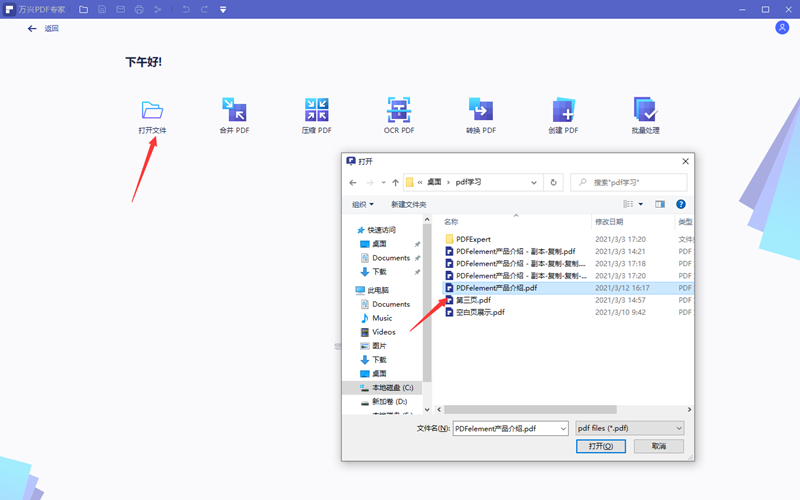Open the pdf files (*.pdf) type dropdown
The height and width of the screenshot is (500, 800).
coord(679,428)
